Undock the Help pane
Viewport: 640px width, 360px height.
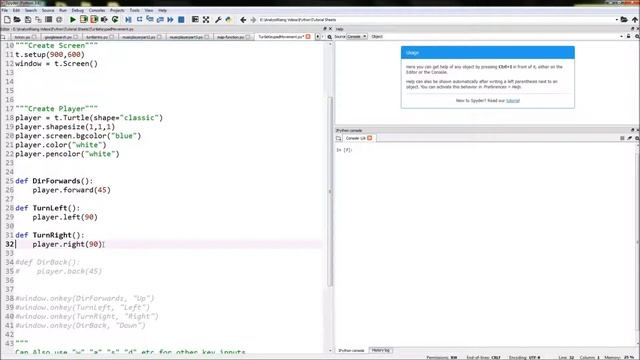pos(633,29)
